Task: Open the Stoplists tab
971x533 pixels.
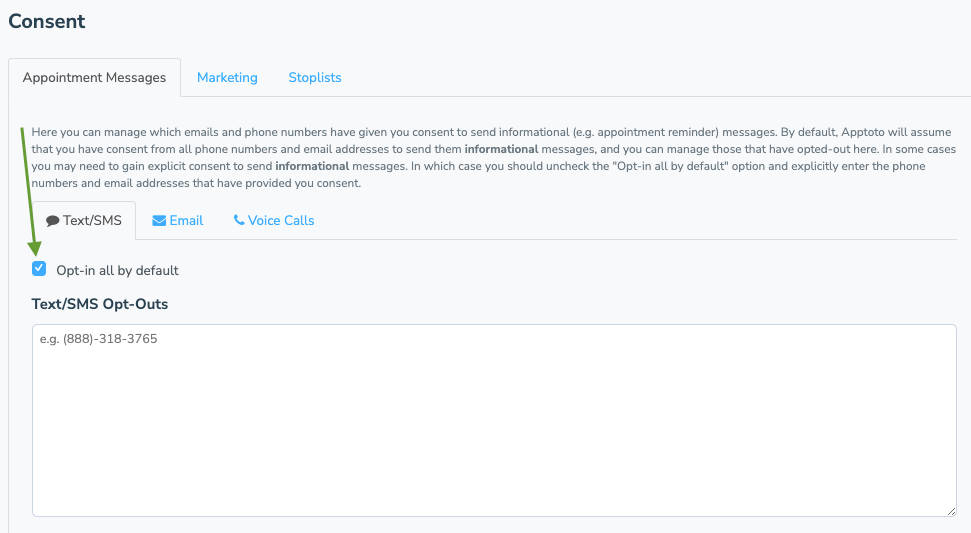Action: click(x=315, y=77)
